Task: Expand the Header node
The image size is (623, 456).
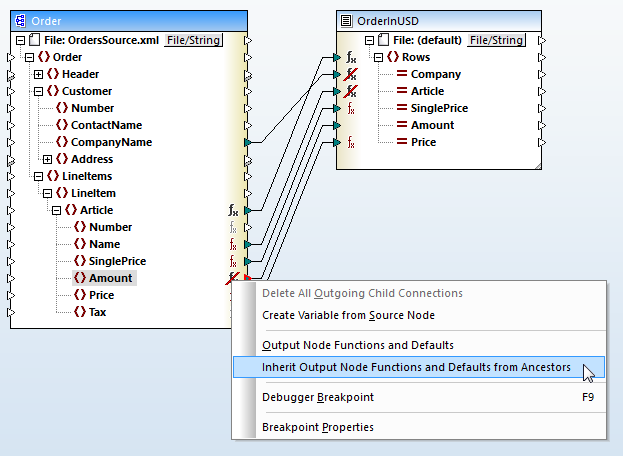Action: click(x=38, y=74)
